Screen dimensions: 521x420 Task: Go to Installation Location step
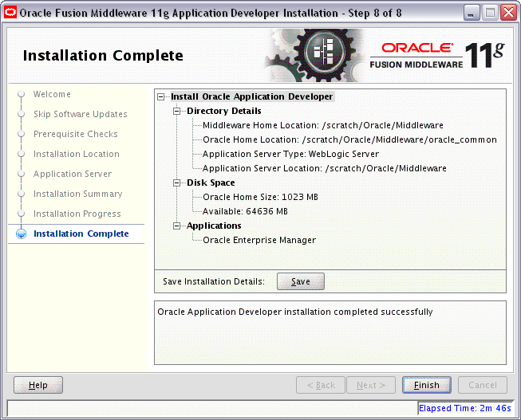click(x=77, y=154)
